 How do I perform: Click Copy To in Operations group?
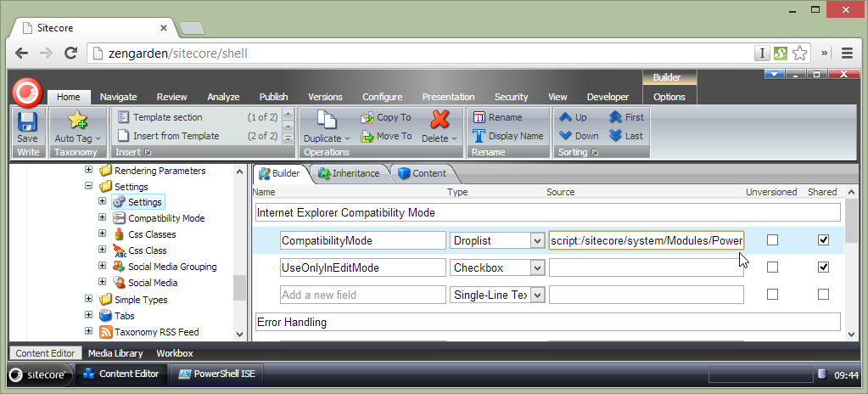coord(386,117)
